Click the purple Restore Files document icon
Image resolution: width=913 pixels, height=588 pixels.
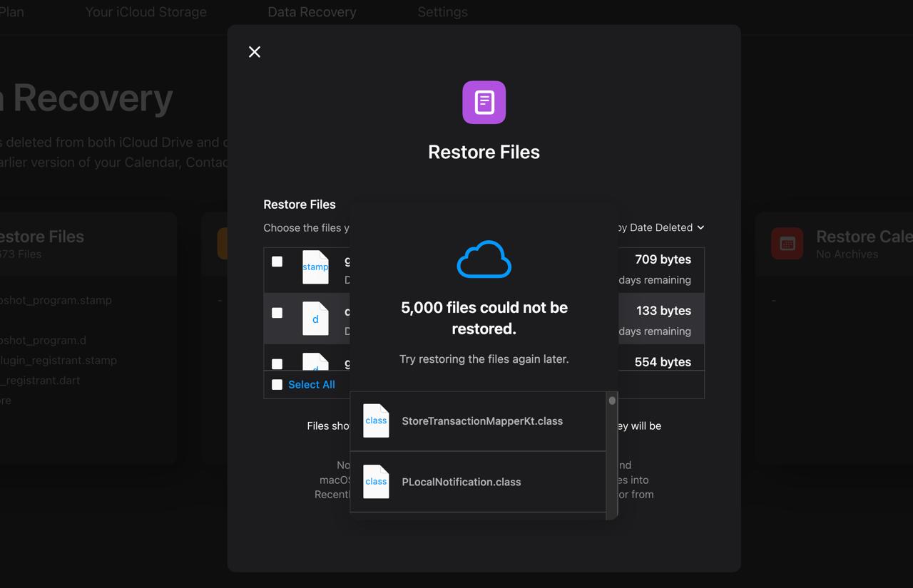(484, 102)
